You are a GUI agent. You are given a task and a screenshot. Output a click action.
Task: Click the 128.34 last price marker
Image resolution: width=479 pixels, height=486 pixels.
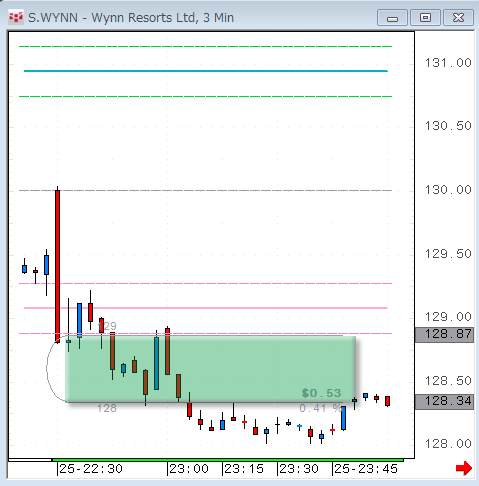444,401
